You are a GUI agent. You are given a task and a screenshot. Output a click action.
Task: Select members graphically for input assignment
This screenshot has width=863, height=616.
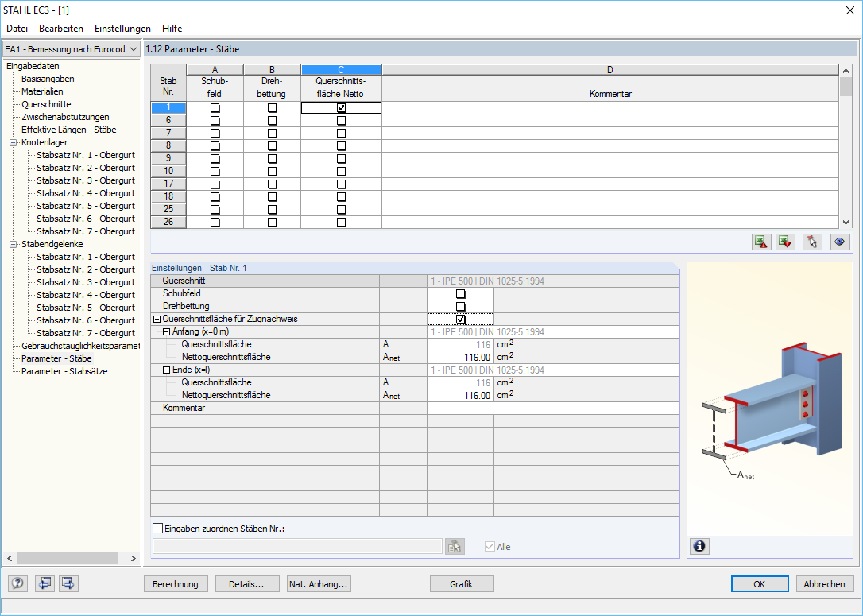[455, 546]
